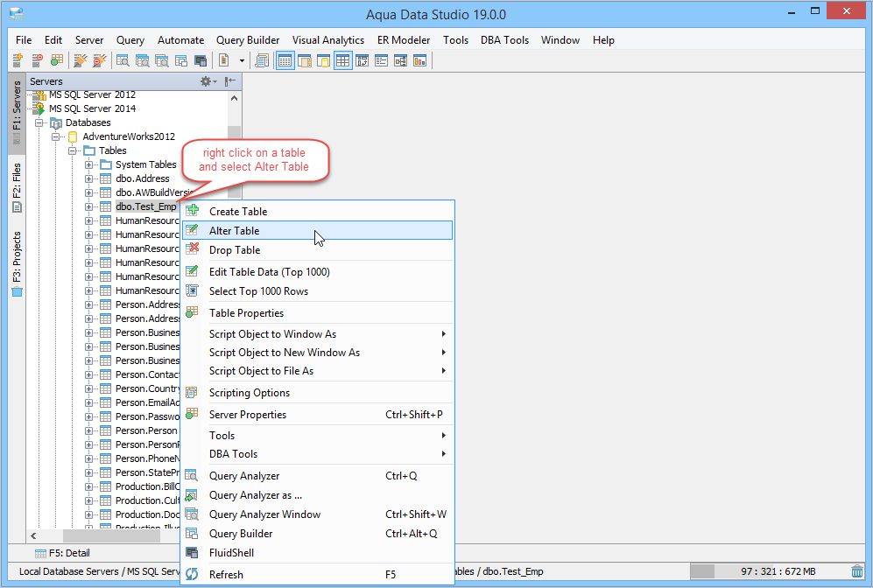
Task: Open the dropdown arrow next to new document icon
Action: [x=242, y=60]
